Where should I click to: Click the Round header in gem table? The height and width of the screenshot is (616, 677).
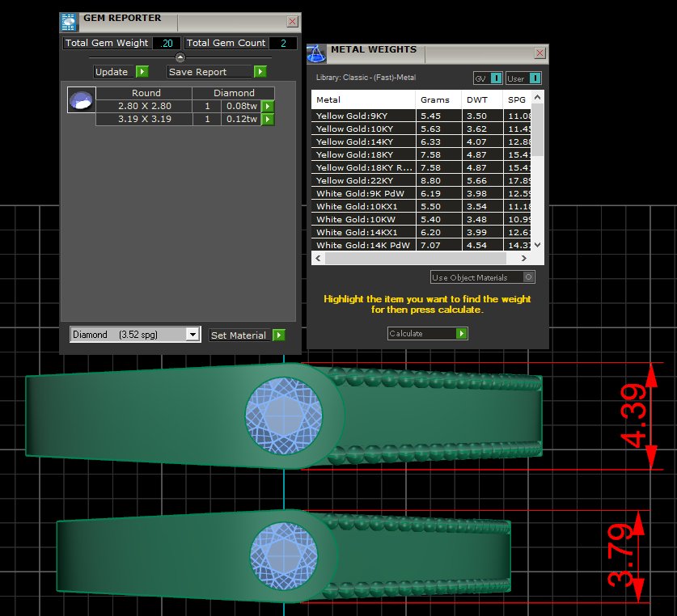click(144, 93)
